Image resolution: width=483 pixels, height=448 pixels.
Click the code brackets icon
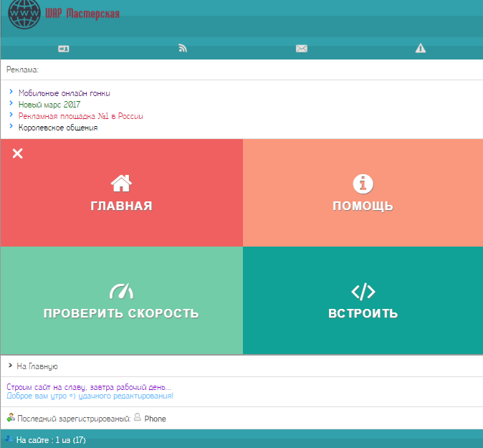(363, 290)
